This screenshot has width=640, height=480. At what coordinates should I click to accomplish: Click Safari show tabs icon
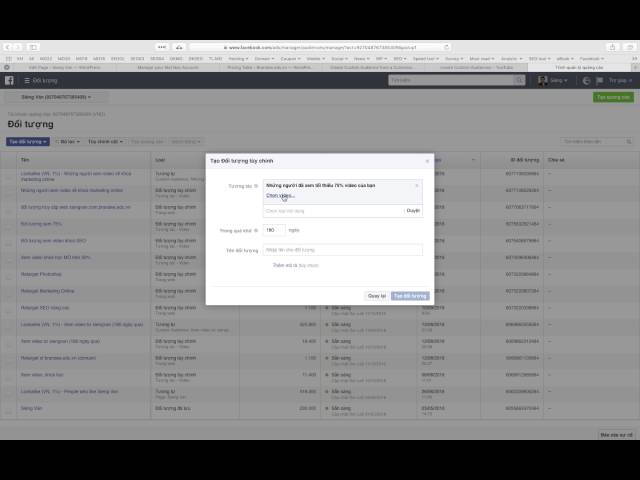630,47
